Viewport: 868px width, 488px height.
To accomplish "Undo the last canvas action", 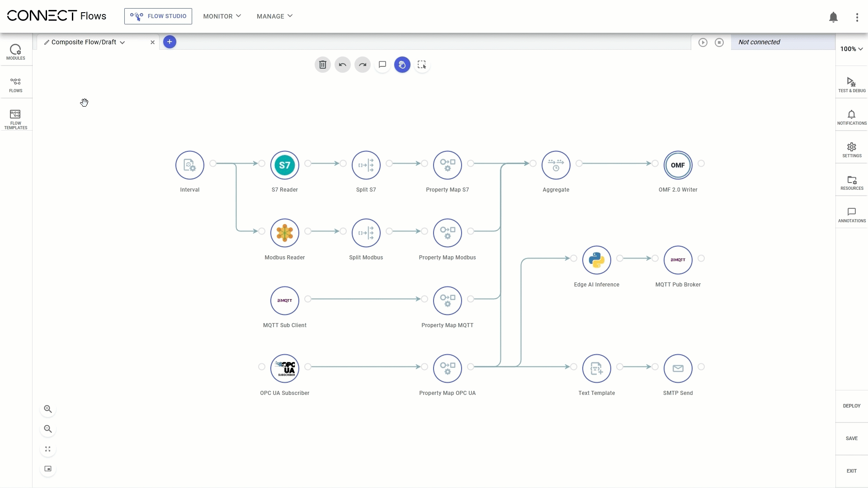I will tap(343, 65).
